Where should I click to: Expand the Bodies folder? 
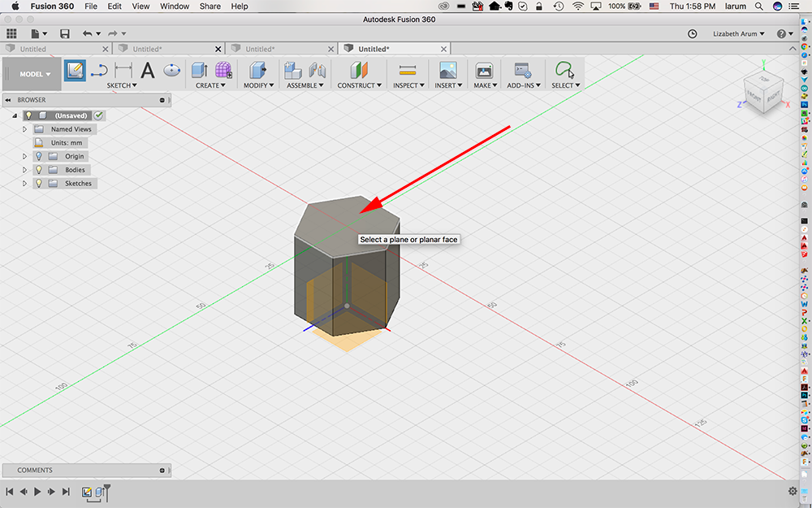coord(24,170)
